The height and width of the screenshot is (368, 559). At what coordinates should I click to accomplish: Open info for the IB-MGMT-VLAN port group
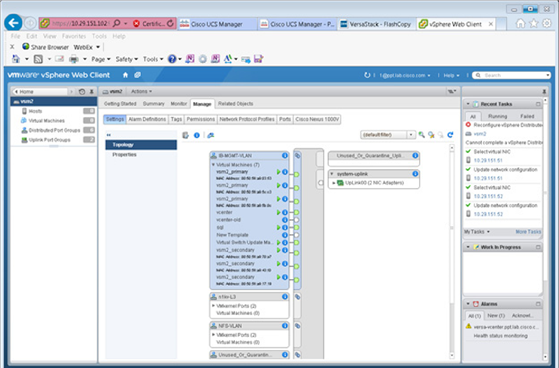284,155
